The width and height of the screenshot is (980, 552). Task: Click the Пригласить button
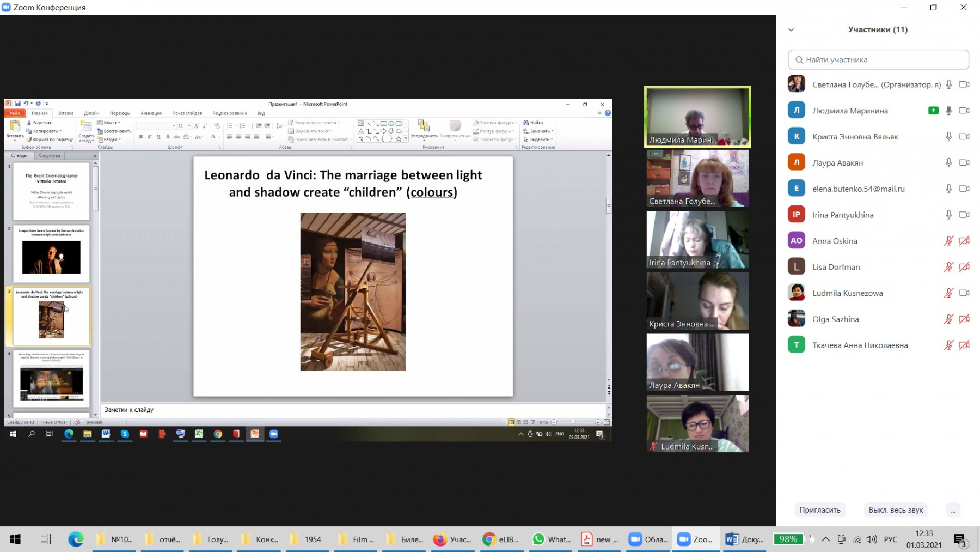click(x=819, y=510)
